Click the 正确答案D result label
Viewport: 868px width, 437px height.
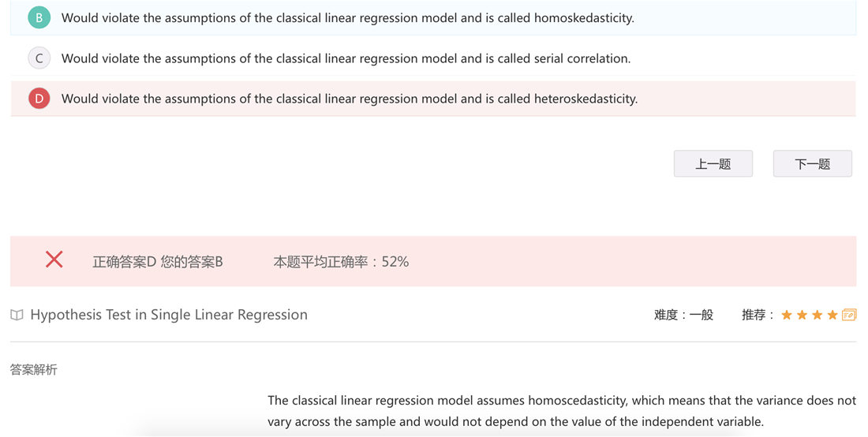125,262
